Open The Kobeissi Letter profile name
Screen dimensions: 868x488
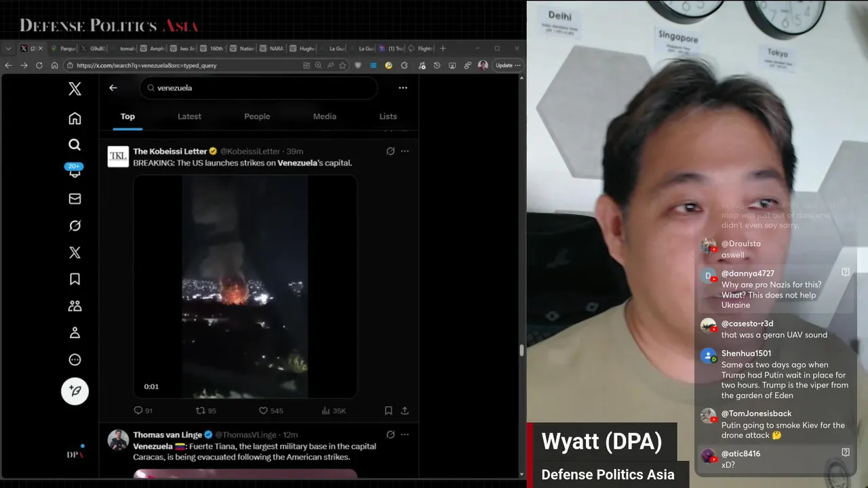tap(170, 151)
